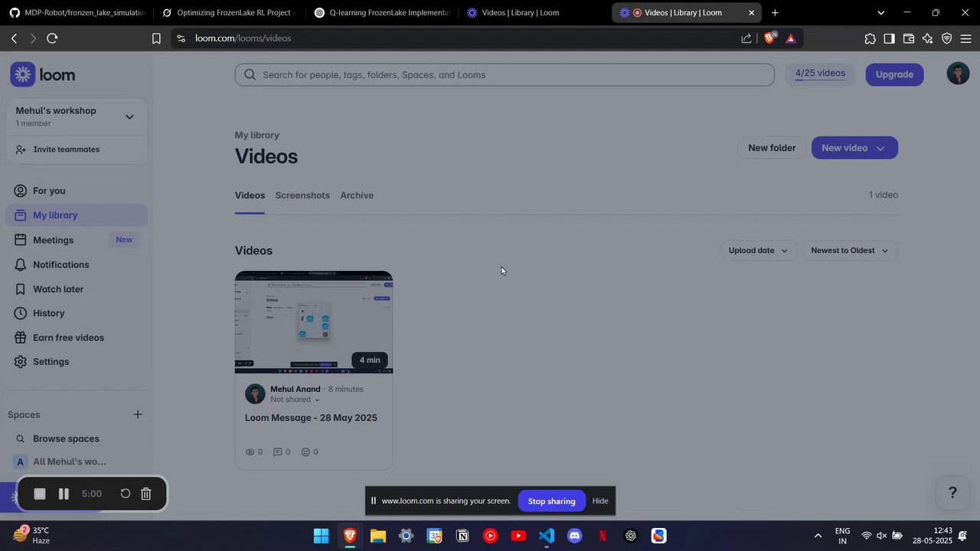Focus the Loom search field
This screenshot has width=980, height=551.
coord(505,74)
